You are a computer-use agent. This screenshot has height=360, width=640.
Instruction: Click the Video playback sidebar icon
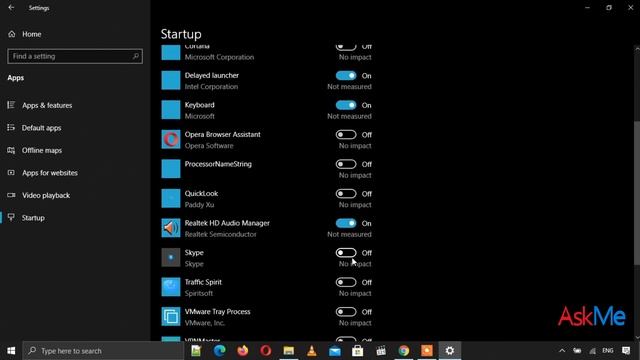11,195
